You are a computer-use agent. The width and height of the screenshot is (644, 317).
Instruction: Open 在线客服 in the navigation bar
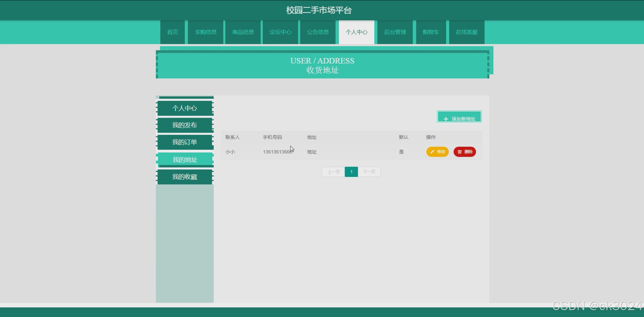pos(466,32)
